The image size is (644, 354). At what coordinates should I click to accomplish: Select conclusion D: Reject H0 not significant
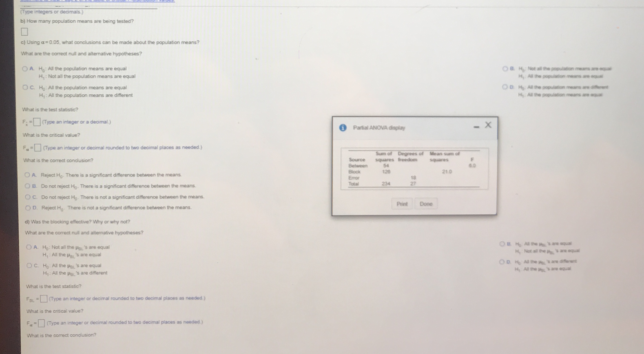[28, 208]
